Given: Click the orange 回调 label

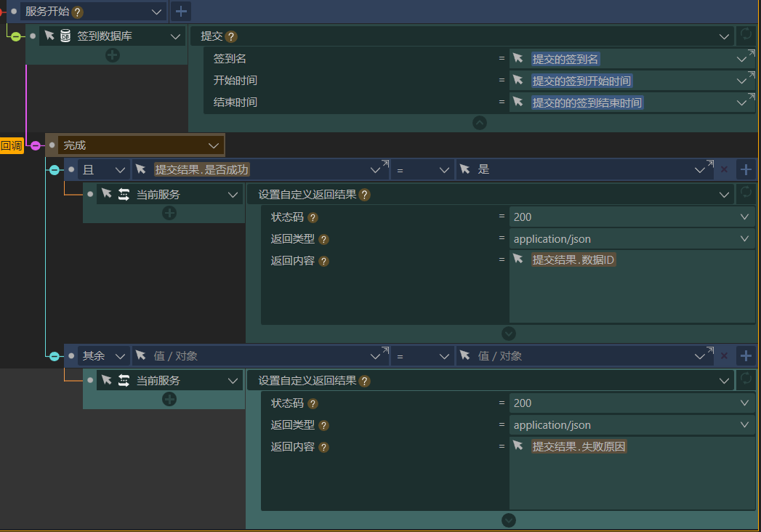Looking at the screenshot, I should [11, 145].
